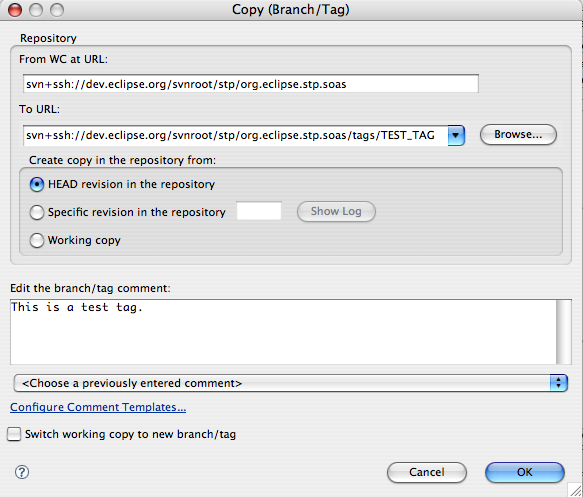
Task: Focus the From WC at URL field
Action: coord(251,84)
